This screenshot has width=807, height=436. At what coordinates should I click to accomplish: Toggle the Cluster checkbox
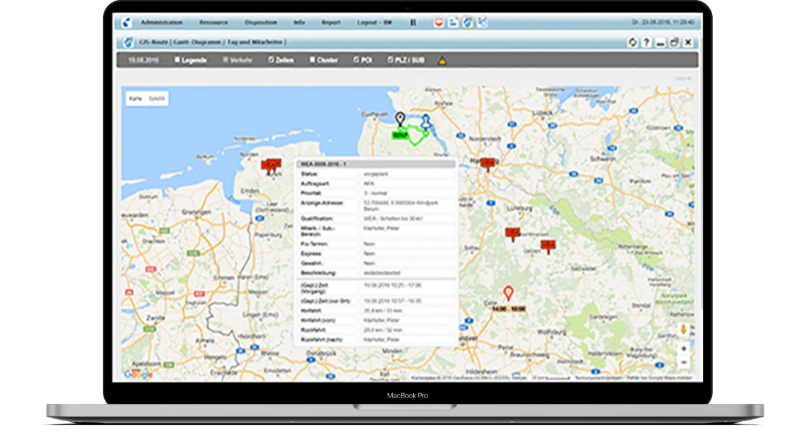click(x=312, y=60)
